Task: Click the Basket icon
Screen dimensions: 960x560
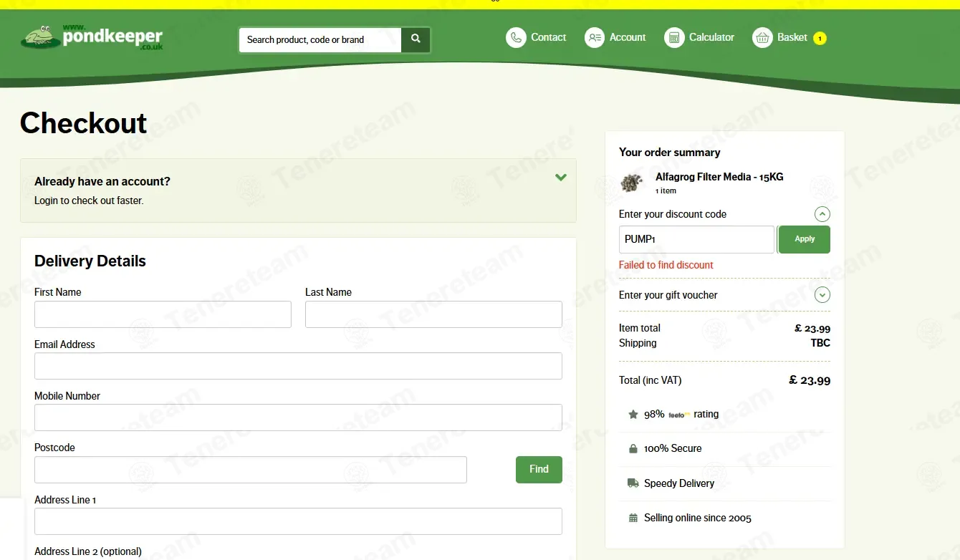Action: coord(762,38)
